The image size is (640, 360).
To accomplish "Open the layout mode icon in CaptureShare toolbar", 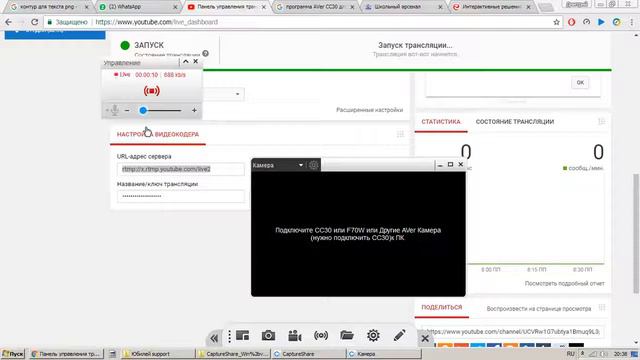I will coord(242,336).
